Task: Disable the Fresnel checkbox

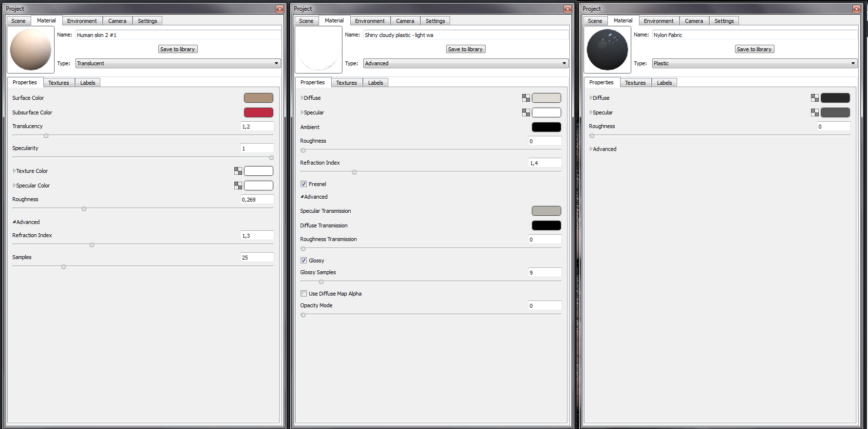Action: [304, 184]
